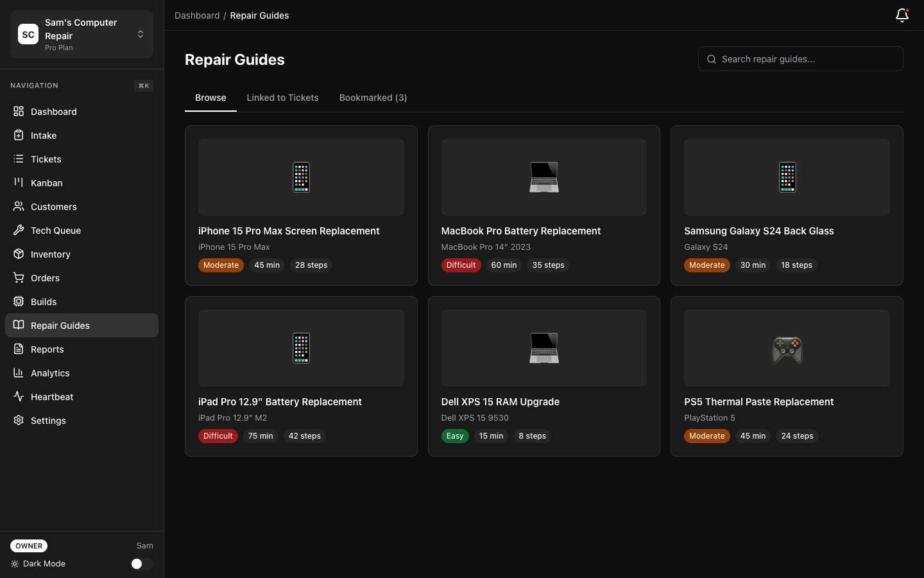Toggle the Dark Mode switch
Screen dimensions: 924x578
141,564
